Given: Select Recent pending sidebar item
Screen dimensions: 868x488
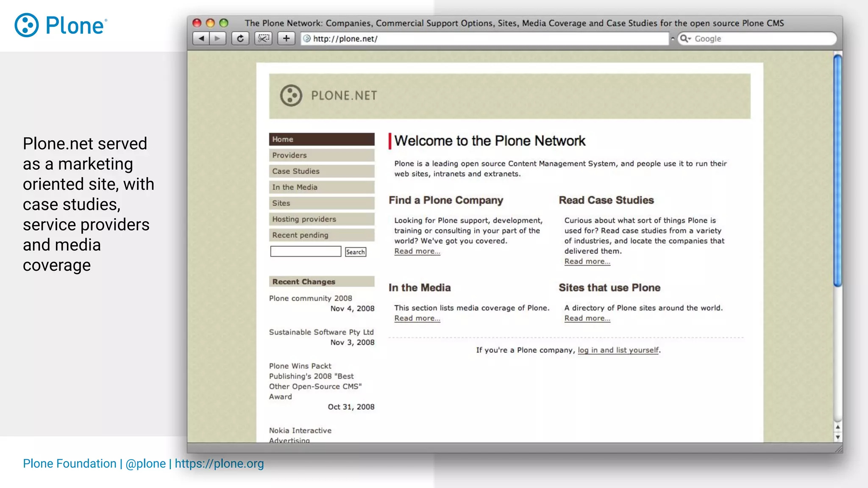Looking at the screenshot, I should [x=322, y=235].
